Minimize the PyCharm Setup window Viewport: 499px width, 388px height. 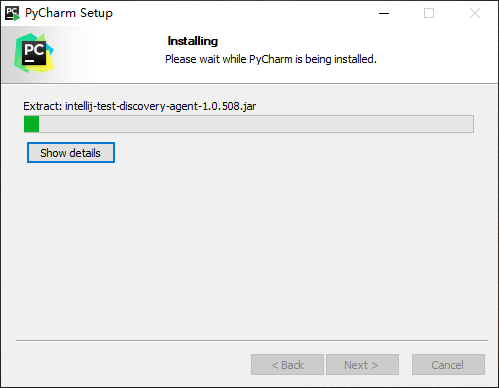tap(384, 13)
